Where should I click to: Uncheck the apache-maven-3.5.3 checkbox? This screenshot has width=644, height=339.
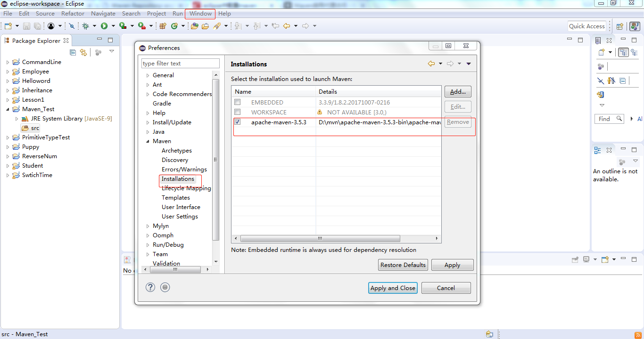[238, 122]
